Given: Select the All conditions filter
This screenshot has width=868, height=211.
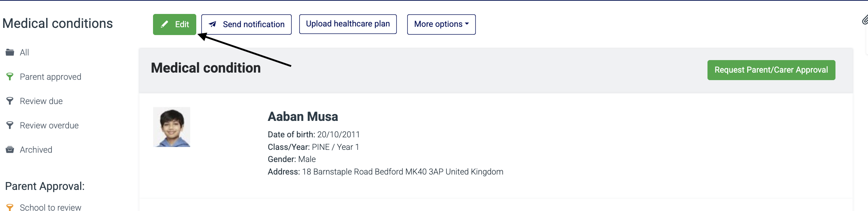Looking at the screenshot, I should pyautogui.click(x=24, y=53).
